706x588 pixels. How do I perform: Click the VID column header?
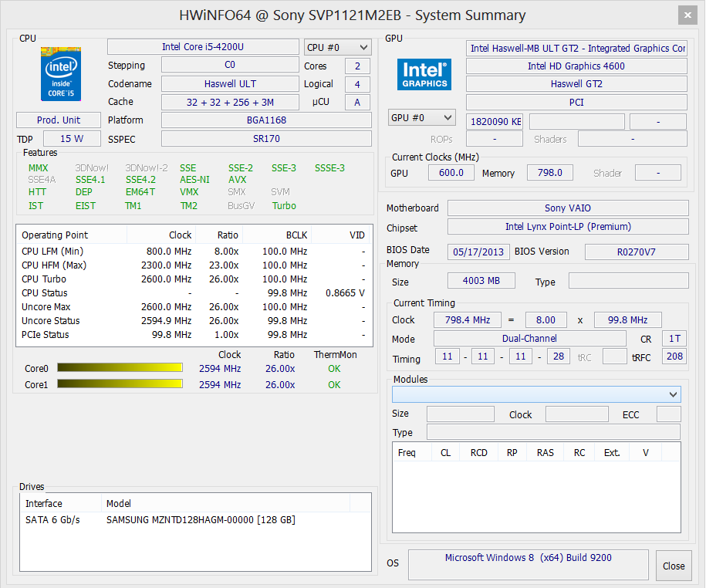click(341, 235)
